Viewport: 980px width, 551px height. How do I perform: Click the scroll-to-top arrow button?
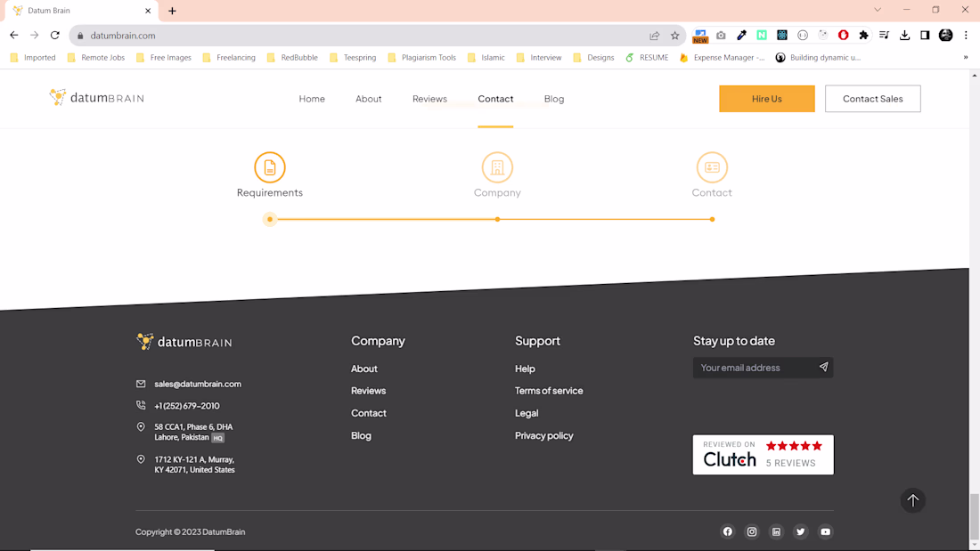click(912, 500)
